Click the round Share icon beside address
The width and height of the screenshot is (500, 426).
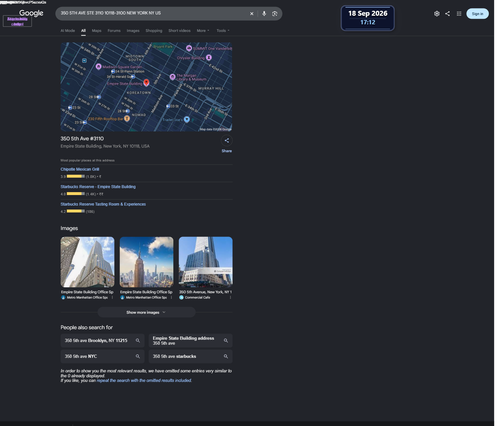[227, 140]
